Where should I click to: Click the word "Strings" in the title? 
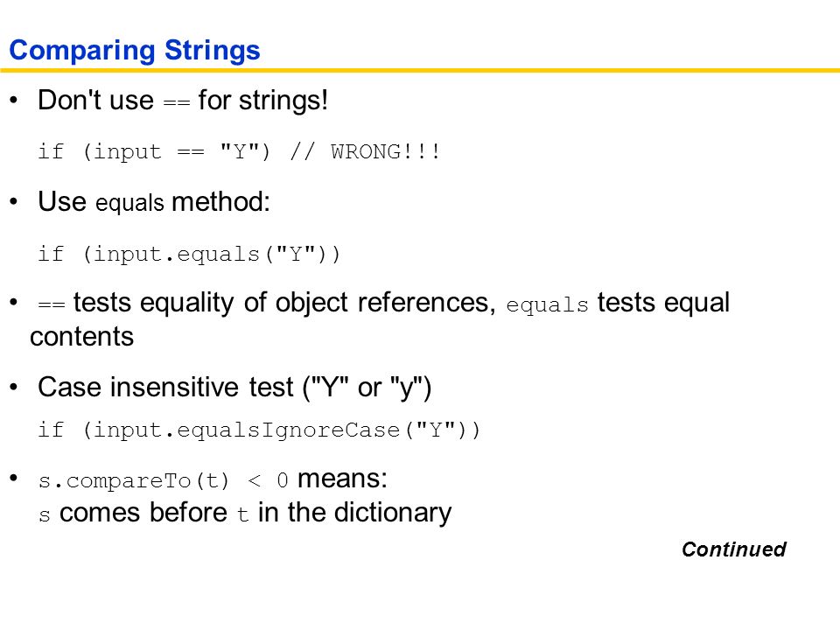point(212,52)
